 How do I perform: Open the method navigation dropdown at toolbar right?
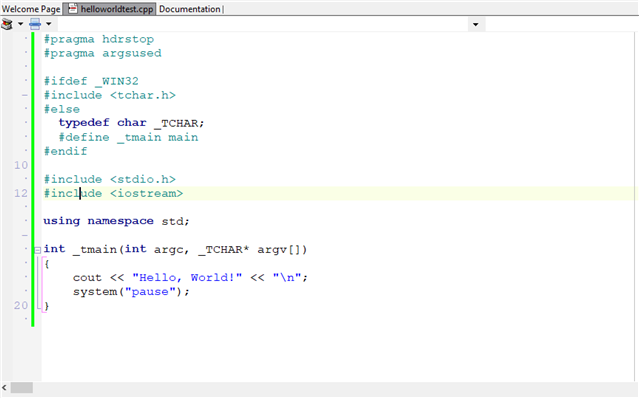click(475, 24)
